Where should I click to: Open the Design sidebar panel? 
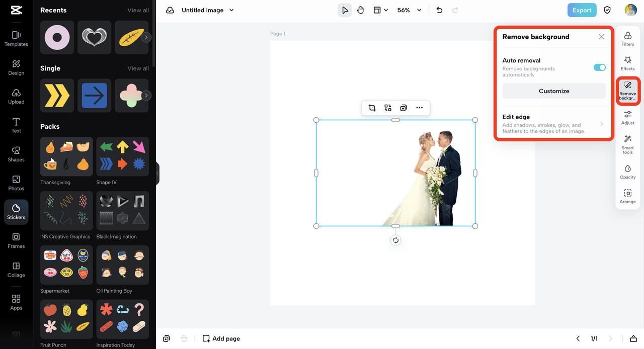click(16, 67)
